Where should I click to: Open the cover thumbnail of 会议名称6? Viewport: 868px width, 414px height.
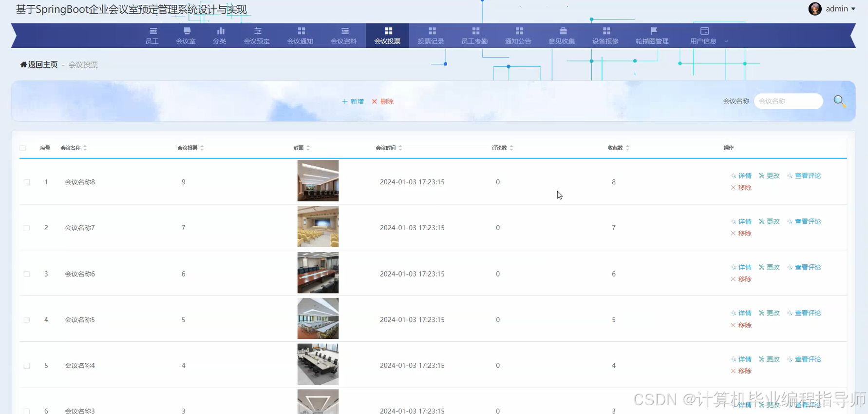point(318,273)
